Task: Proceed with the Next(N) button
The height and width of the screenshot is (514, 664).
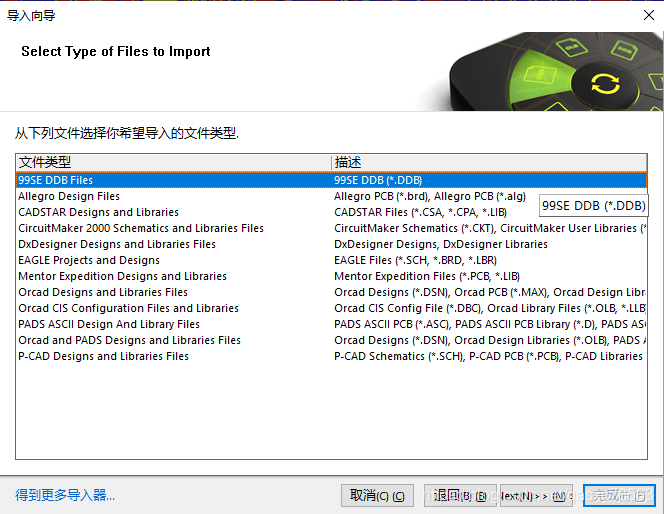Action: click(536, 495)
